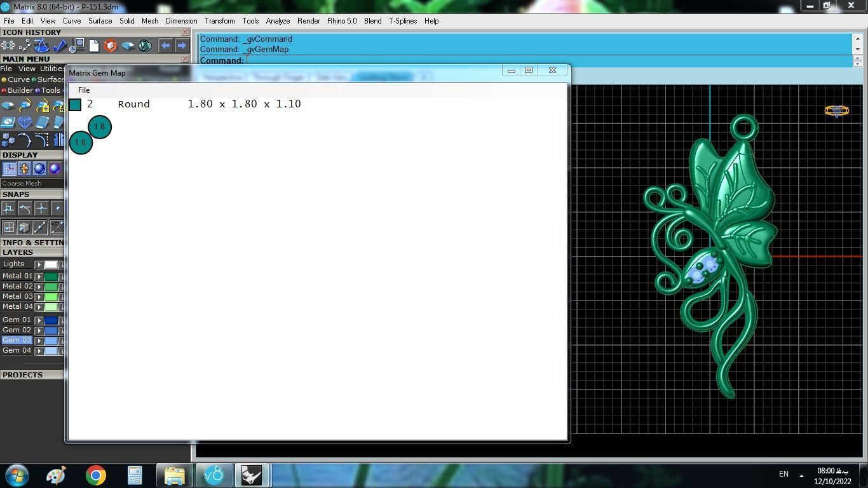The height and width of the screenshot is (488, 868).
Task: Open the File menu in Matrix Gem Map
Action: click(x=84, y=90)
